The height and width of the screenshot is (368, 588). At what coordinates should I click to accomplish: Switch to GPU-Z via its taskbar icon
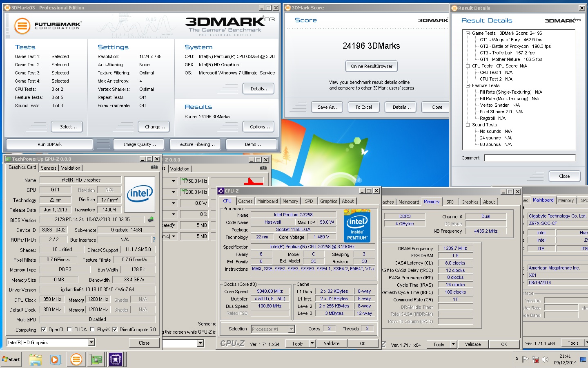tap(96, 359)
